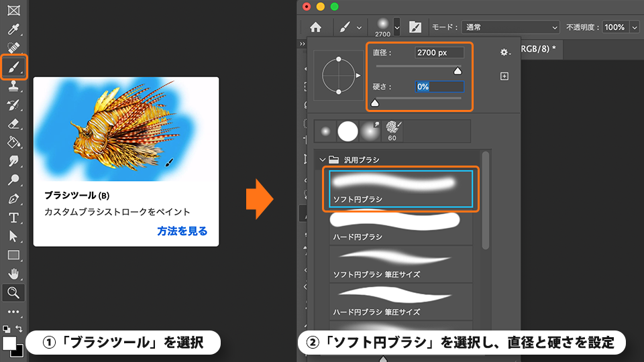Select the ソフト円ブラシ 筆圧サイズ preset
644x362 pixels.
click(401, 264)
